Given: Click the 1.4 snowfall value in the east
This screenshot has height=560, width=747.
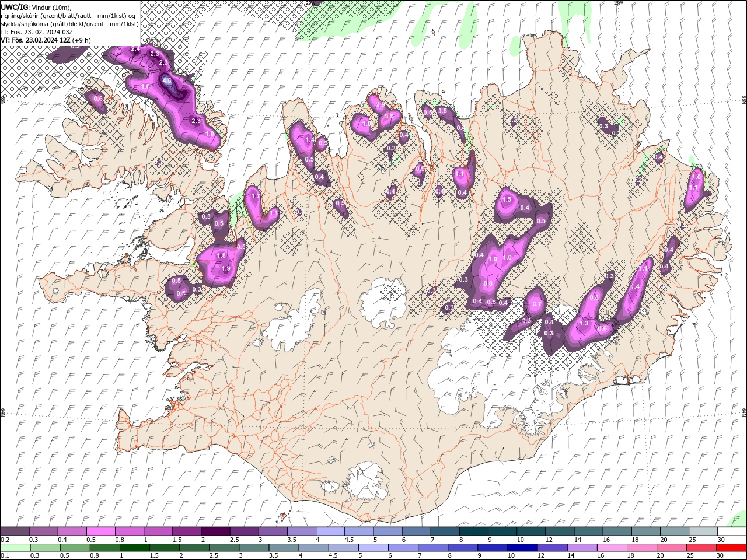Looking at the screenshot, I should 636,287.
